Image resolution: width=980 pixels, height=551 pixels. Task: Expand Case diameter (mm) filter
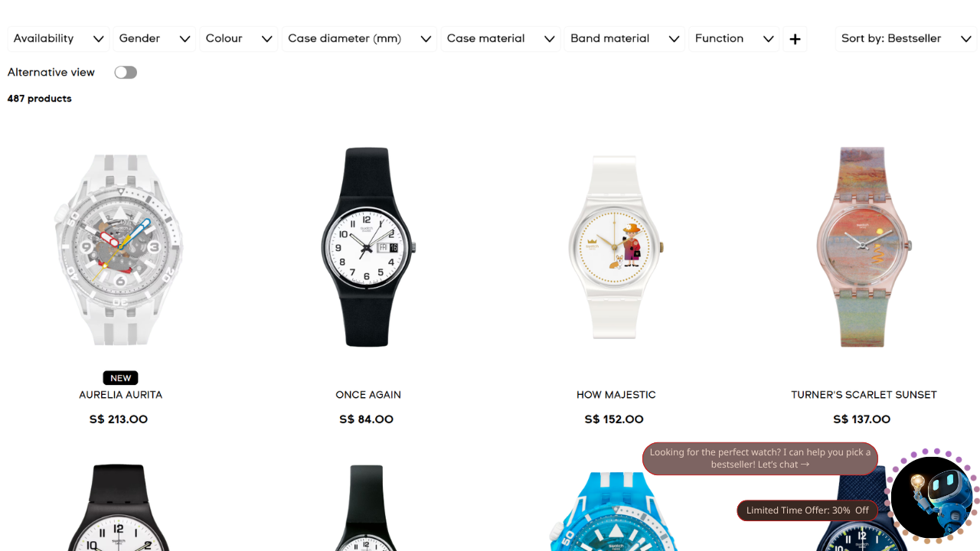[x=360, y=38]
